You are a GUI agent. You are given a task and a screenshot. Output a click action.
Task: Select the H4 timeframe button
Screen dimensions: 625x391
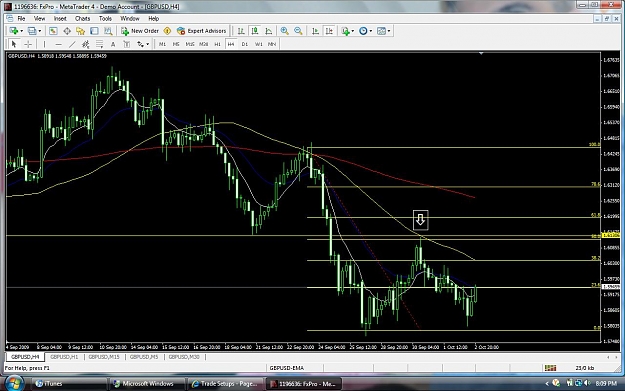231,44
